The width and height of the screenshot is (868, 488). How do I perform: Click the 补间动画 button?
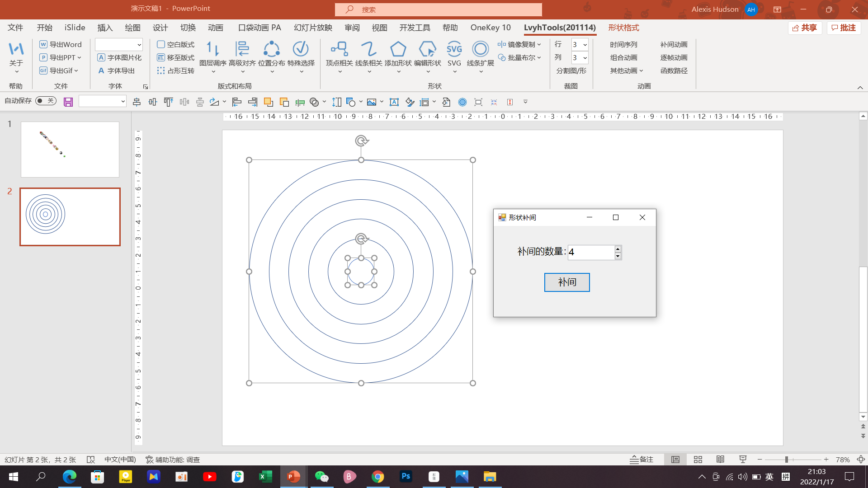point(674,44)
